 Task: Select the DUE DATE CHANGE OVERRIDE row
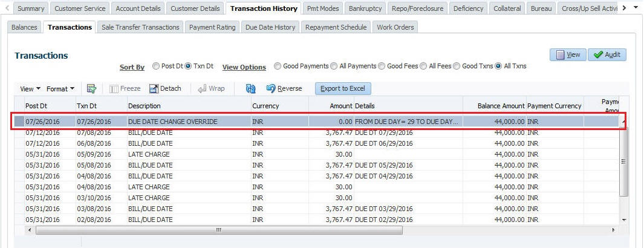[316, 122]
